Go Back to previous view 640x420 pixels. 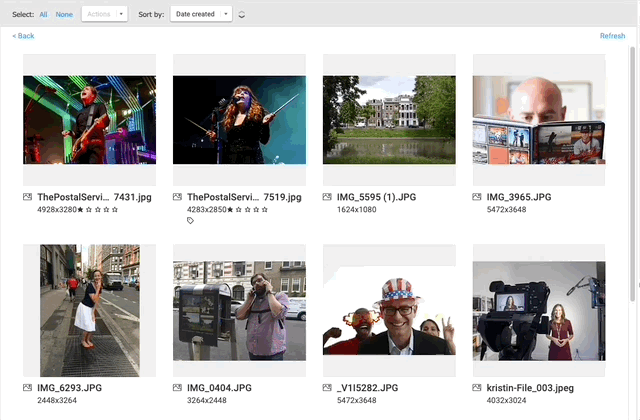(23, 36)
